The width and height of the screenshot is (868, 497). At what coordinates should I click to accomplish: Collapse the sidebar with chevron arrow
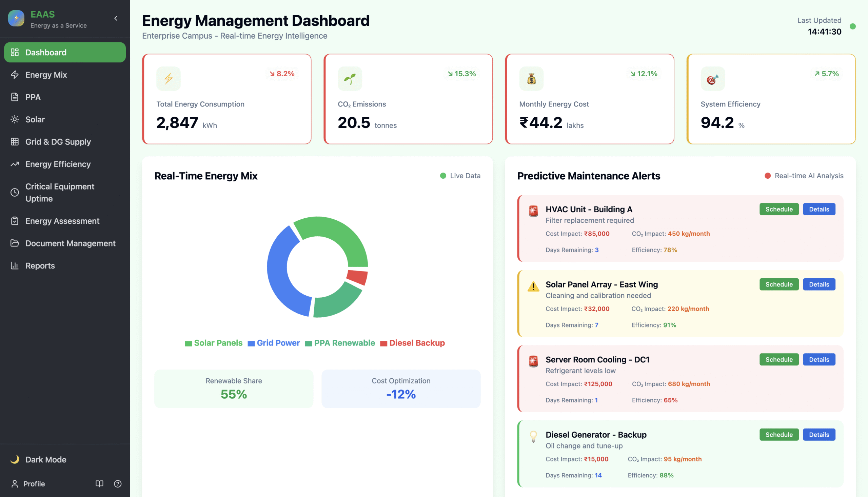[116, 18]
